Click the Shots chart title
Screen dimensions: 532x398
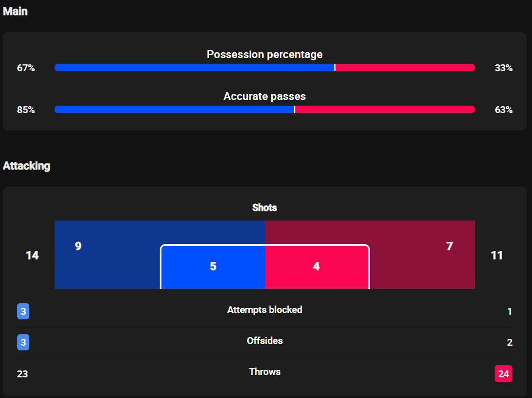265,207
